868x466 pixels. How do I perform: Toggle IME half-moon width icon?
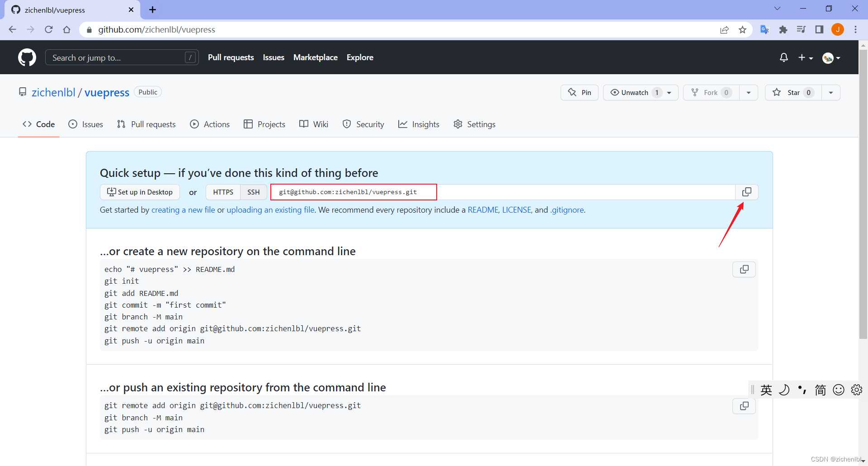point(784,390)
